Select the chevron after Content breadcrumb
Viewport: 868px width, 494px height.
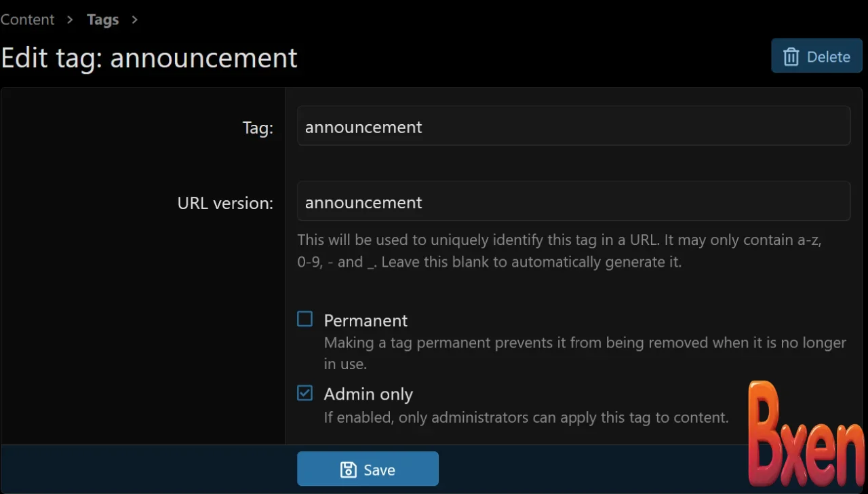69,20
